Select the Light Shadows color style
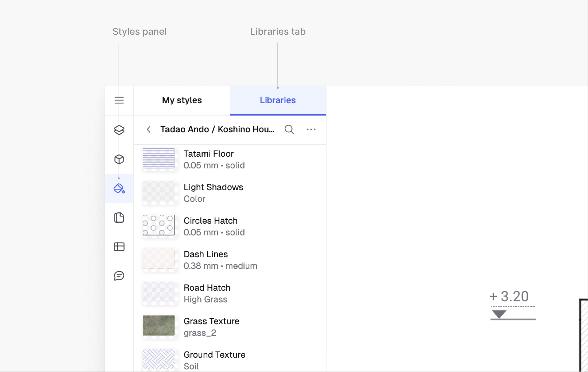Viewport: 588px width, 372px height. 213,193
